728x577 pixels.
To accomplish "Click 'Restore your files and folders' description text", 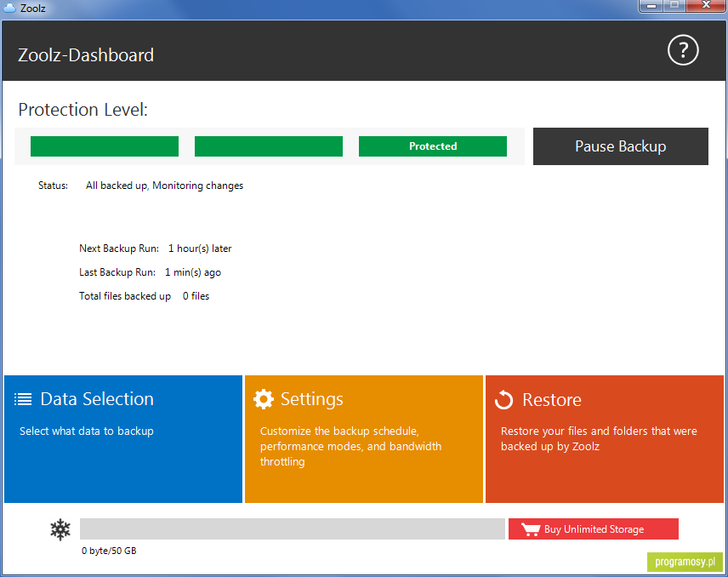I will coord(599,438).
